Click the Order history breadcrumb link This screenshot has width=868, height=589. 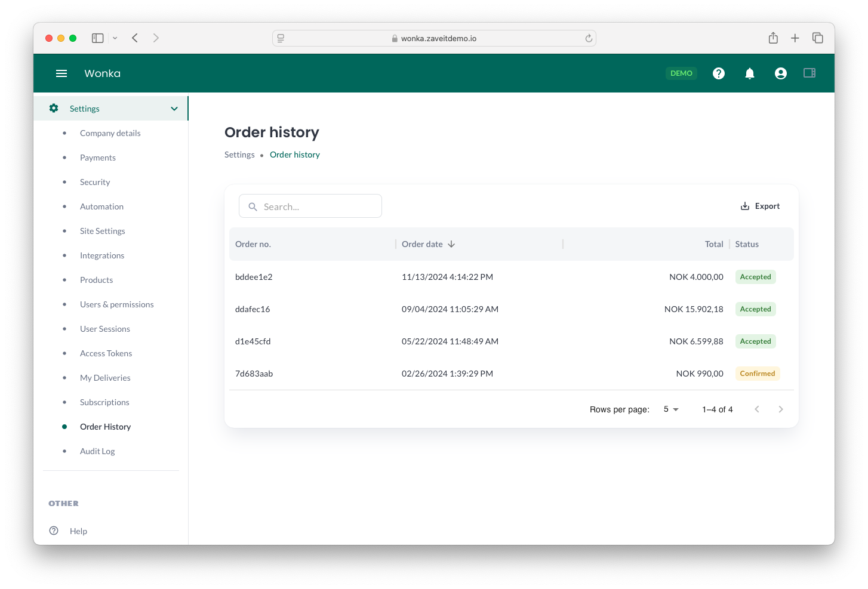coord(295,155)
